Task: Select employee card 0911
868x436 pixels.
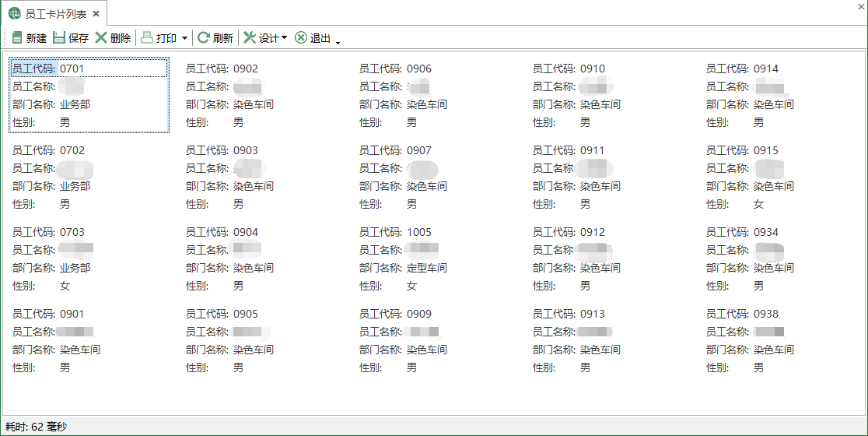Action: click(x=610, y=178)
